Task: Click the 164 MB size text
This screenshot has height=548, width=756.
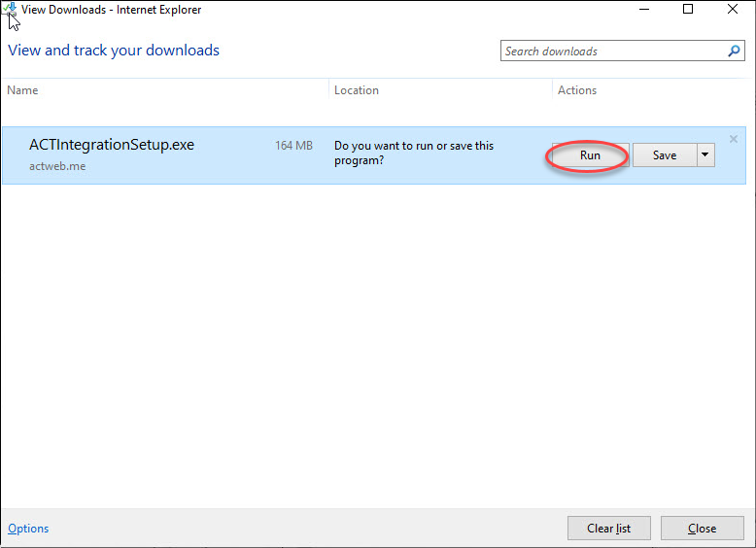Action: 293,146
